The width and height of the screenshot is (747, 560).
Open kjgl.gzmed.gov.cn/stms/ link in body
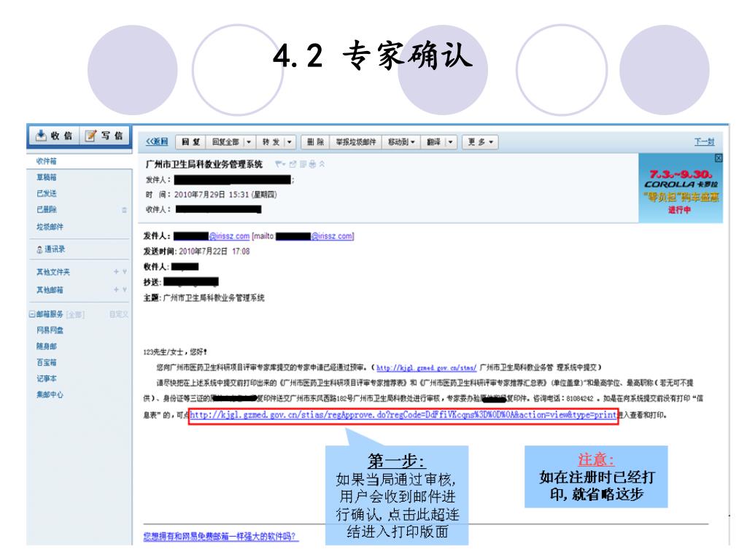coord(426,367)
